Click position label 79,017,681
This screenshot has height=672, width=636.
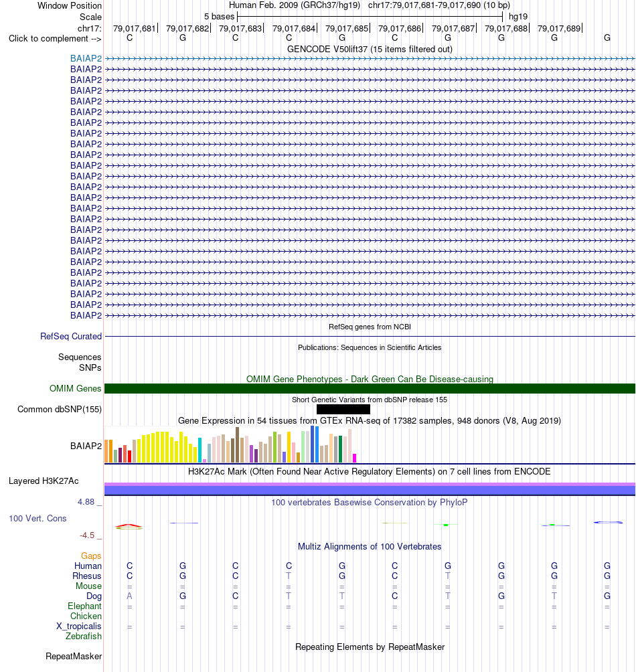134,28
